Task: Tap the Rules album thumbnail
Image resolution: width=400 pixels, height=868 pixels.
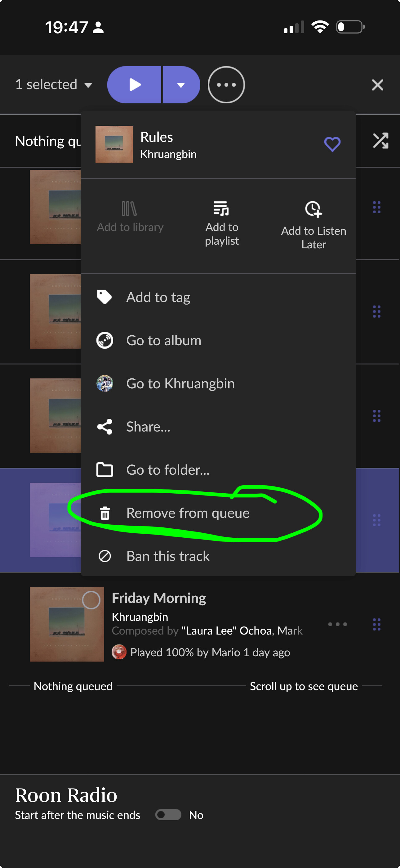Action: point(114,144)
